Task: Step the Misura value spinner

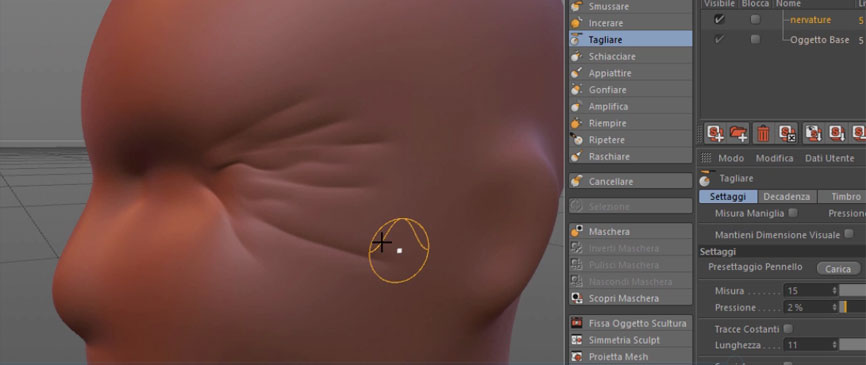Action: click(835, 290)
